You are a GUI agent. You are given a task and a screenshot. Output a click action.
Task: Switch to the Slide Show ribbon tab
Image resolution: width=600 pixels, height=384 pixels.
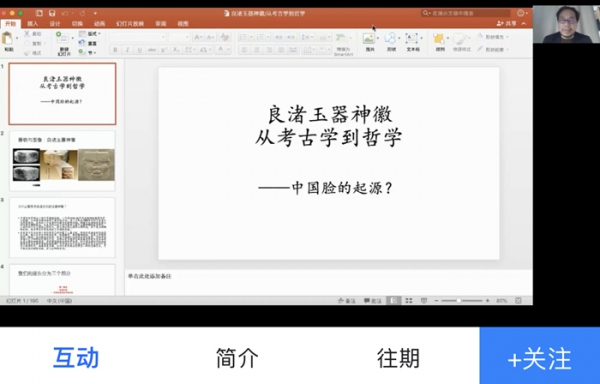[x=130, y=24]
